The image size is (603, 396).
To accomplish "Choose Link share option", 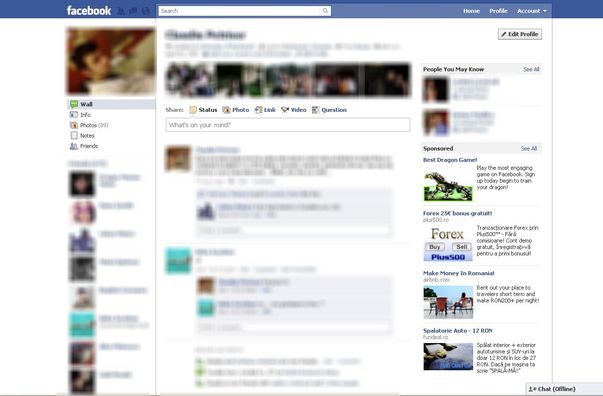I will pos(270,110).
